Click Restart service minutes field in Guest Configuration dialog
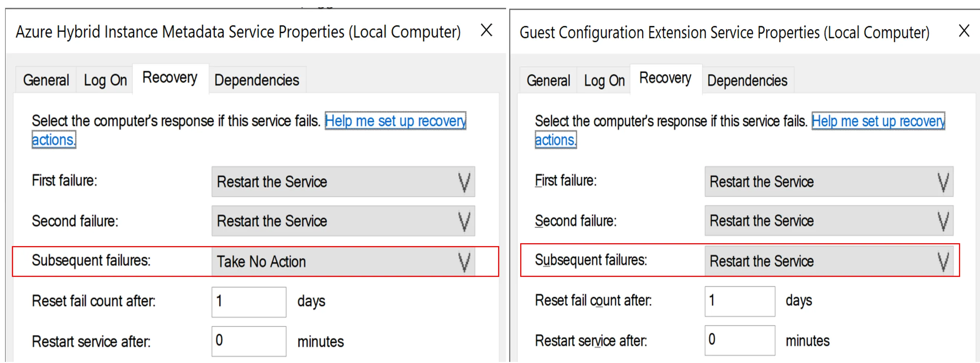Image resolution: width=980 pixels, height=363 pixels. (x=739, y=341)
